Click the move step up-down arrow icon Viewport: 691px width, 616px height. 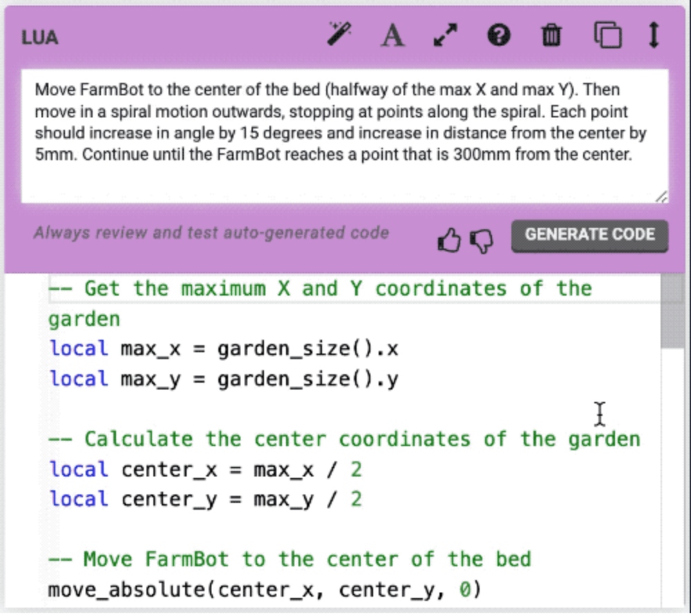(x=654, y=35)
